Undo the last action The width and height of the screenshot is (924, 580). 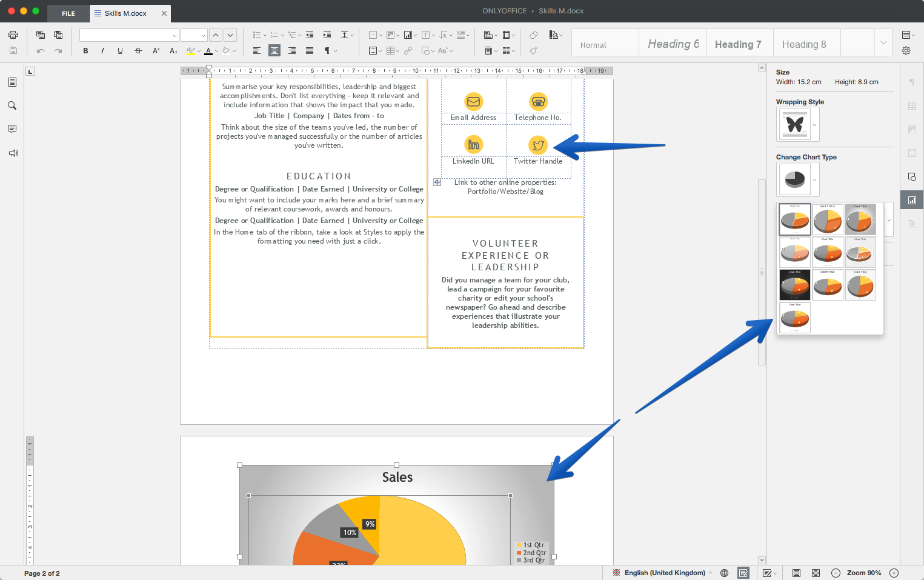pos(41,51)
